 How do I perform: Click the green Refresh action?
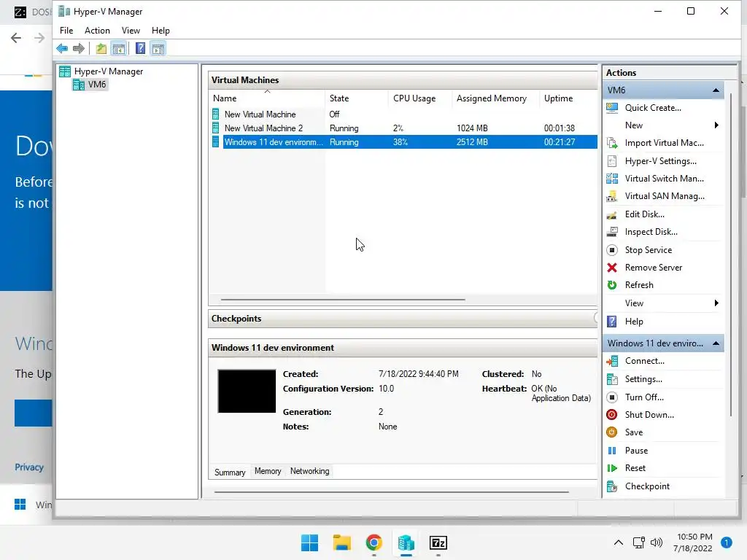[x=638, y=285]
